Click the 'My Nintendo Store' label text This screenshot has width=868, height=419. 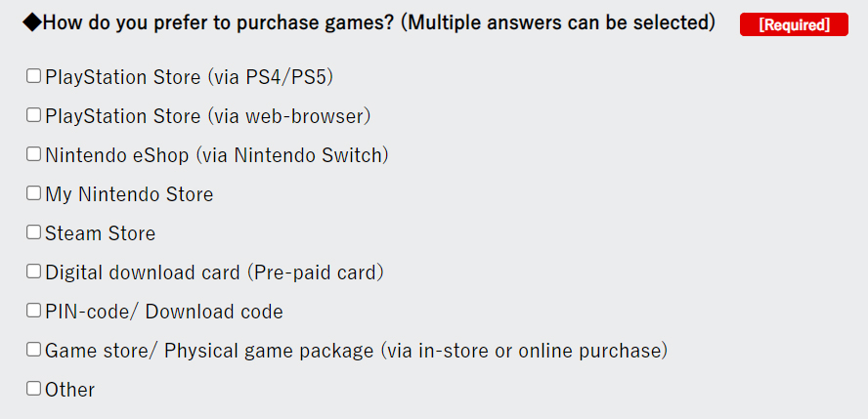pyautogui.click(x=129, y=194)
